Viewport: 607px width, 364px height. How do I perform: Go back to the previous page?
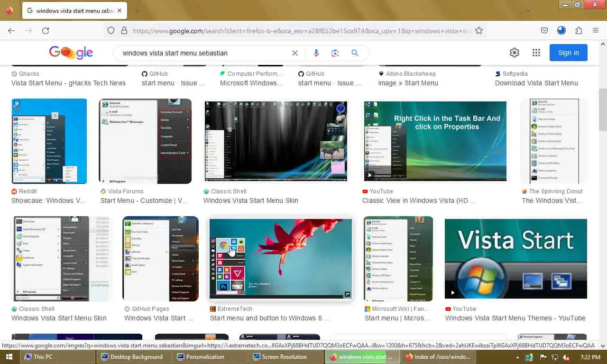click(x=11, y=31)
